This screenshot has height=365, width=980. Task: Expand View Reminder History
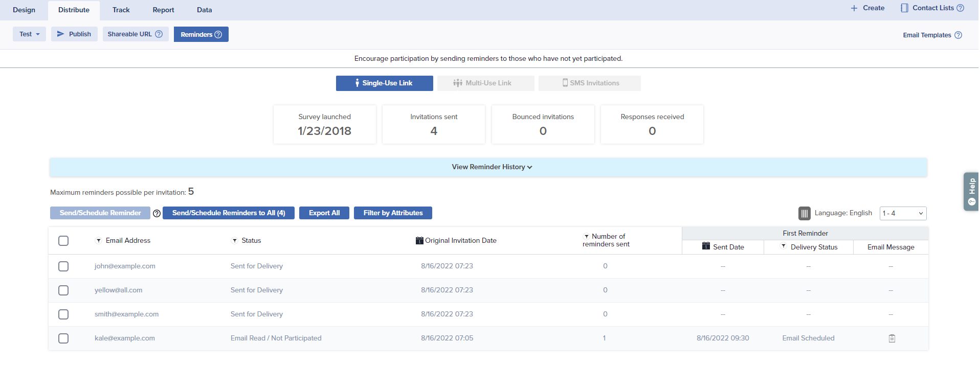pyautogui.click(x=492, y=167)
